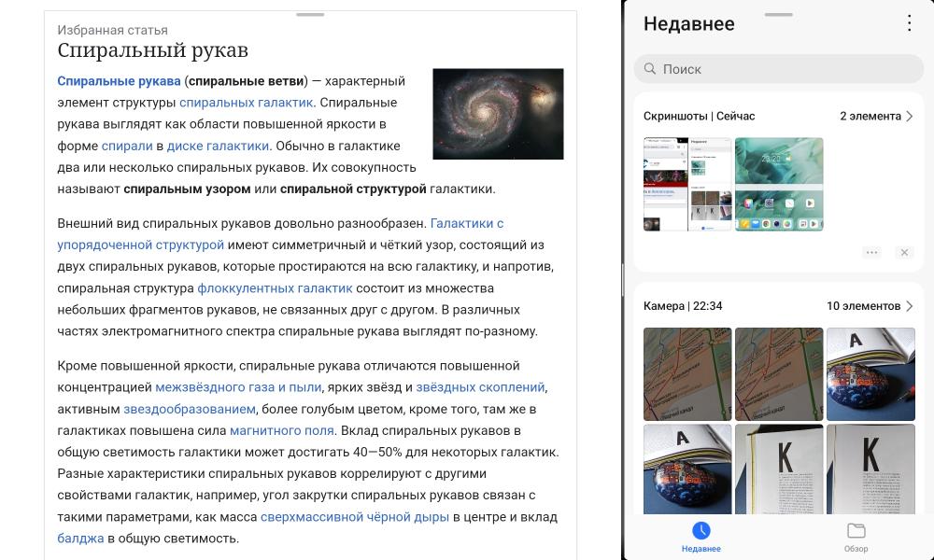Open the three-dot menu beside Недавнее

click(910, 24)
